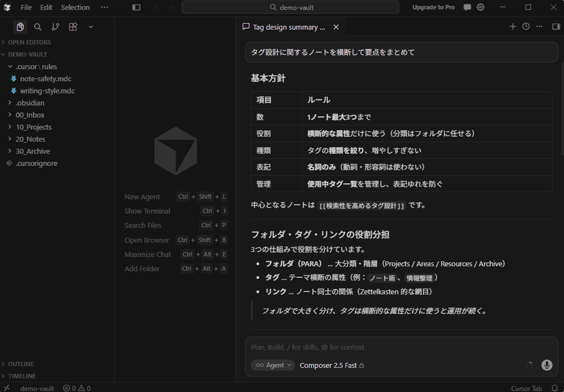Image resolution: width=564 pixels, height=392 pixels.
Task: Select the Tag design summary tab
Action: tap(291, 27)
